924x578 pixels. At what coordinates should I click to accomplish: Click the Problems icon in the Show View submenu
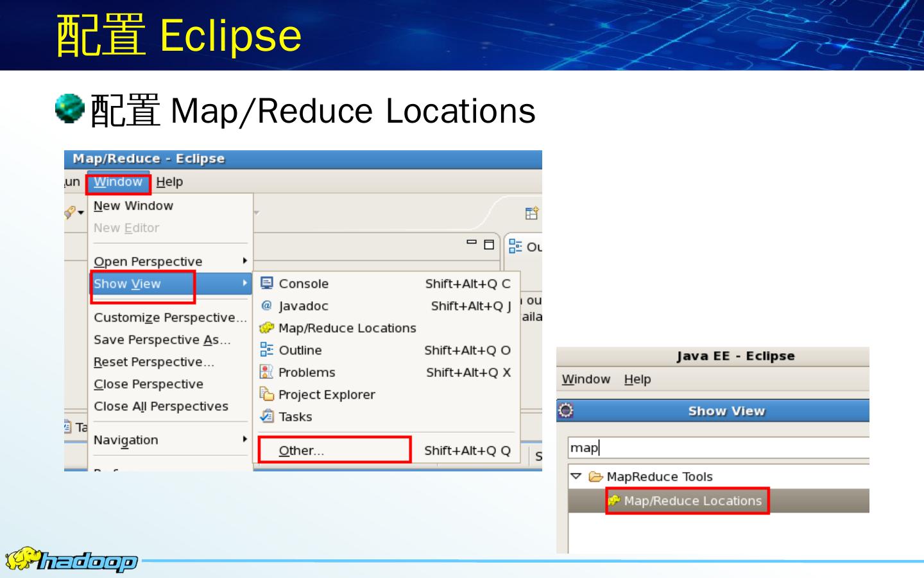pyautogui.click(x=266, y=372)
